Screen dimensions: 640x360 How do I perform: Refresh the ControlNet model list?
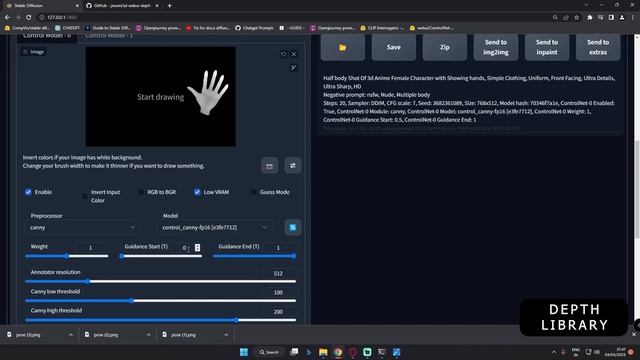[293, 227]
